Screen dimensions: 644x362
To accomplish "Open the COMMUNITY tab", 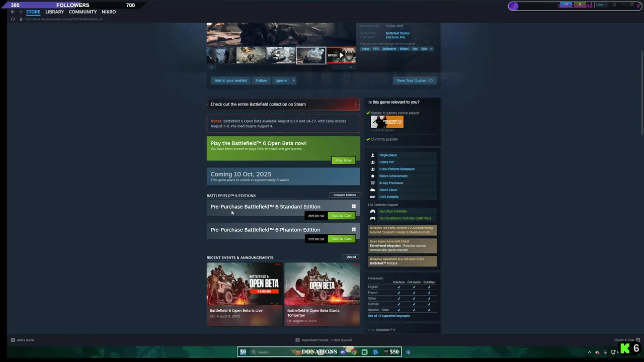I will 83,12.
